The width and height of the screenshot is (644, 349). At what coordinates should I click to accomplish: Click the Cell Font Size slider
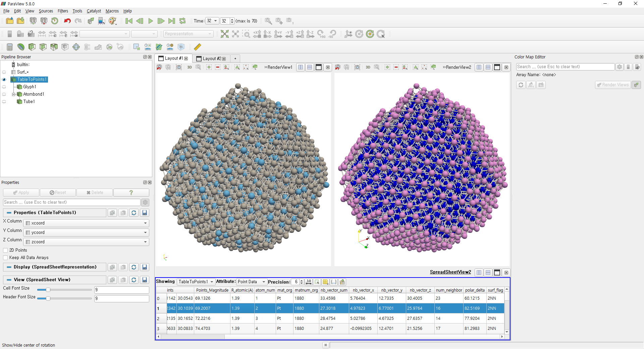(64, 290)
